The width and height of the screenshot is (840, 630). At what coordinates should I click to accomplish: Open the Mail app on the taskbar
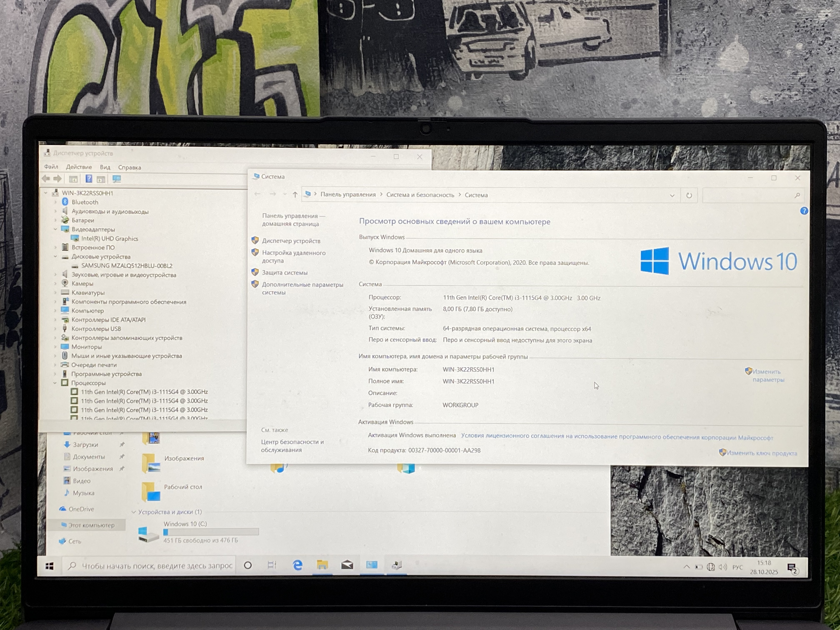pyautogui.click(x=347, y=565)
